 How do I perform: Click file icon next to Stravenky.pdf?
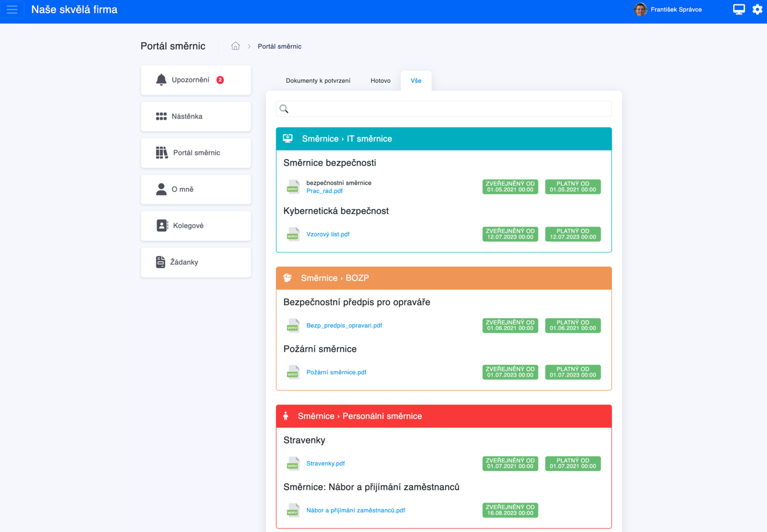pyautogui.click(x=293, y=463)
